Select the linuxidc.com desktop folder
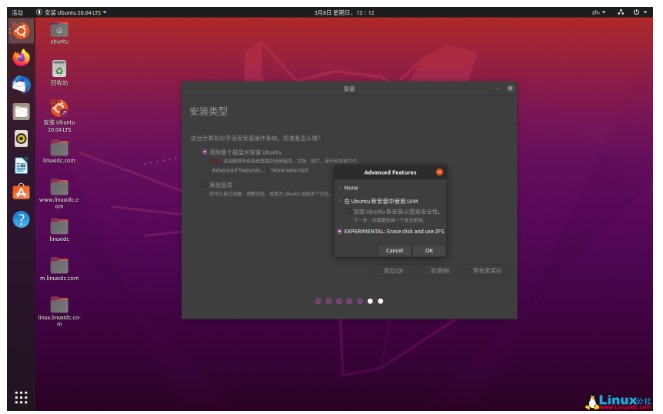The height and width of the screenshot is (414, 663). (59, 152)
